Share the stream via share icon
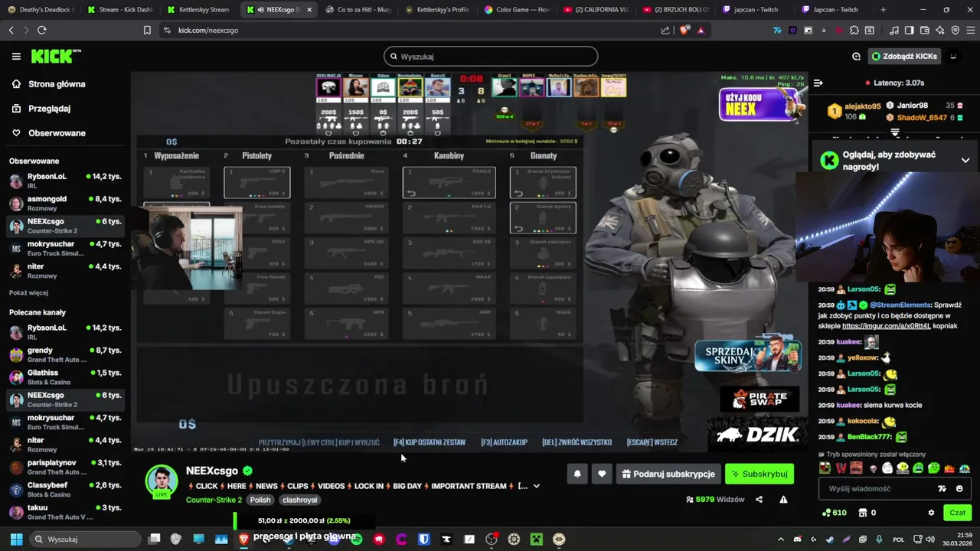Viewport: 980px width, 551px height. click(x=759, y=500)
